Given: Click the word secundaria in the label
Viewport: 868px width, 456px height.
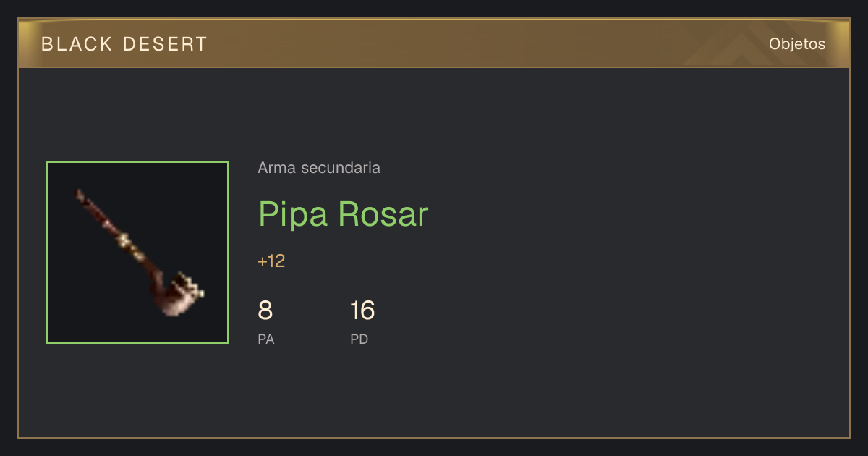Looking at the screenshot, I should (x=341, y=168).
